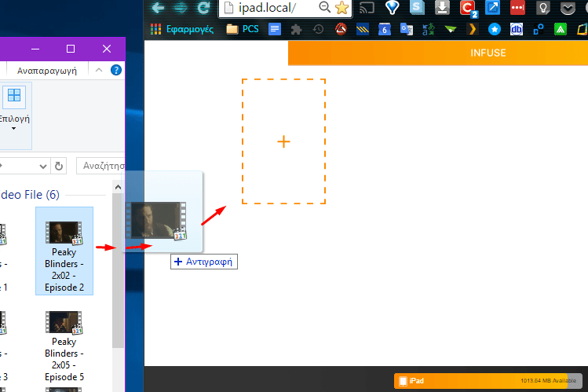Image resolution: width=588 pixels, height=392 pixels.
Task: Select Peaky Blinders 2x05 Episode 5 file
Action: [64, 346]
